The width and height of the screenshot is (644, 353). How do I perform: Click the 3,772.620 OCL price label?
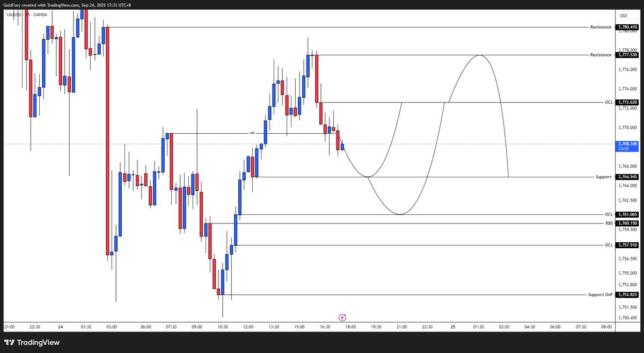(x=627, y=102)
